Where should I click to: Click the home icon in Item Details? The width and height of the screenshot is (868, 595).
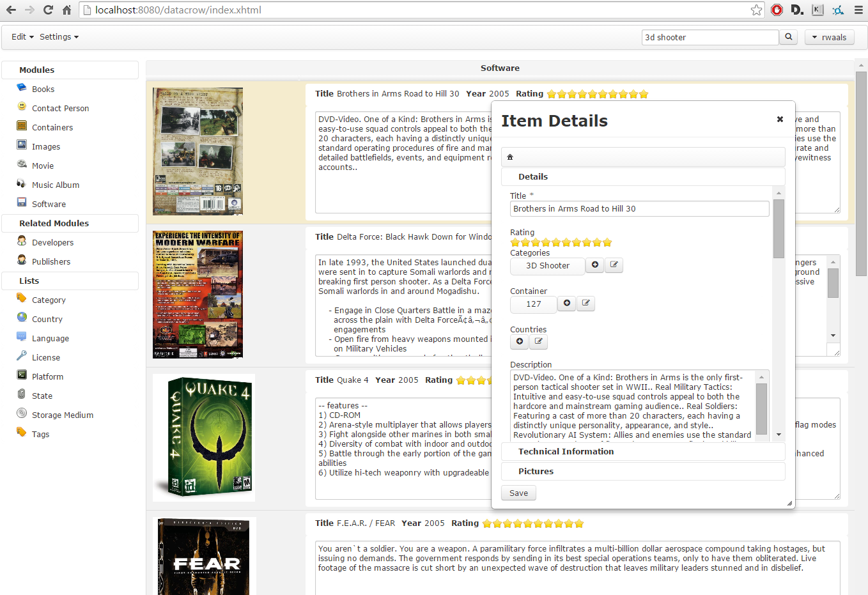(x=510, y=157)
